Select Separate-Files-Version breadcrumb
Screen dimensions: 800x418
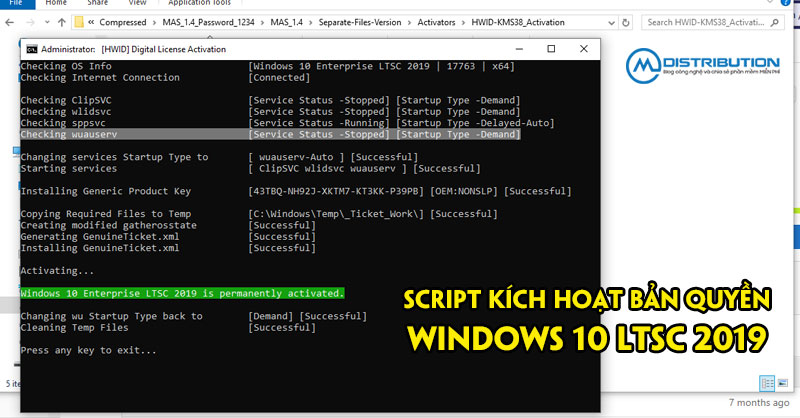pyautogui.click(x=360, y=22)
